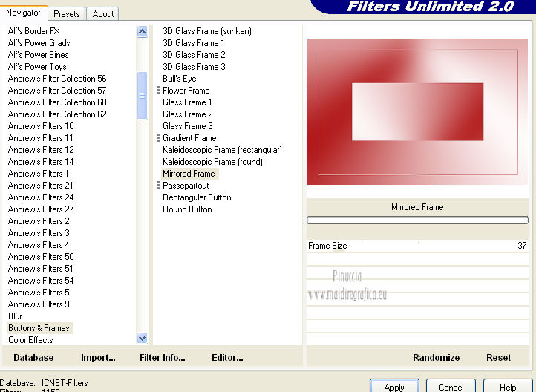Screen dimensions: 536x392
Task: Open the About tab
Action: coord(102,14)
